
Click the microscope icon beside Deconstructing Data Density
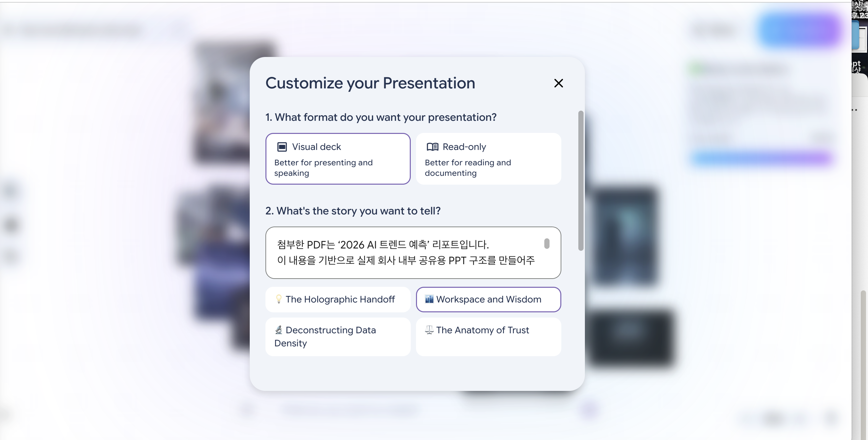coord(279,330)
